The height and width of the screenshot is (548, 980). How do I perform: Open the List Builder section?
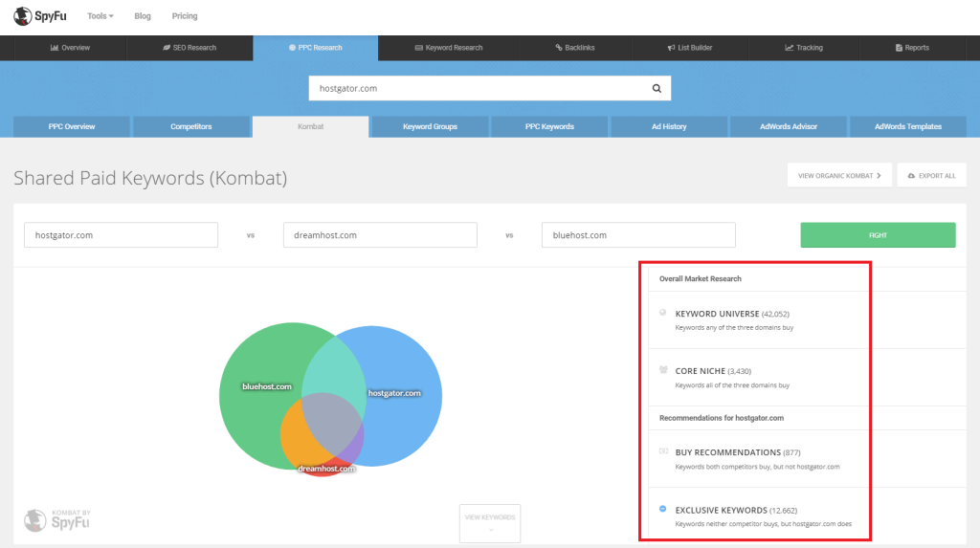coord(690,48)
